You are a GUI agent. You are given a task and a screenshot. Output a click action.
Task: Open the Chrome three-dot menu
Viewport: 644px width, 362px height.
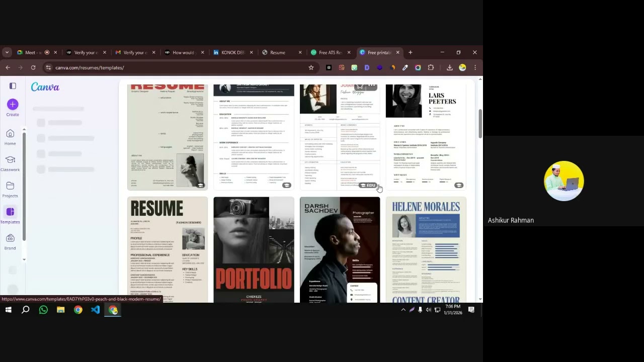(x=475, y=67)
